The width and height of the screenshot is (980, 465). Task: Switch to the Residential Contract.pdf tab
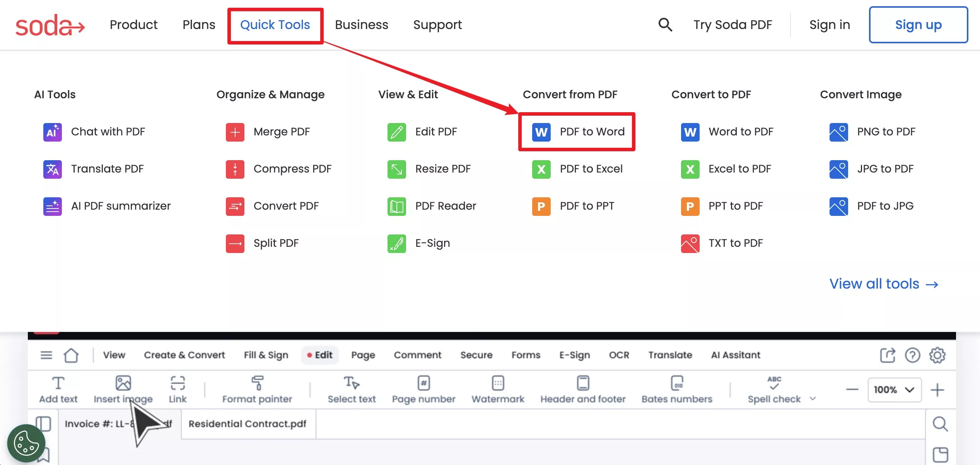248,424
